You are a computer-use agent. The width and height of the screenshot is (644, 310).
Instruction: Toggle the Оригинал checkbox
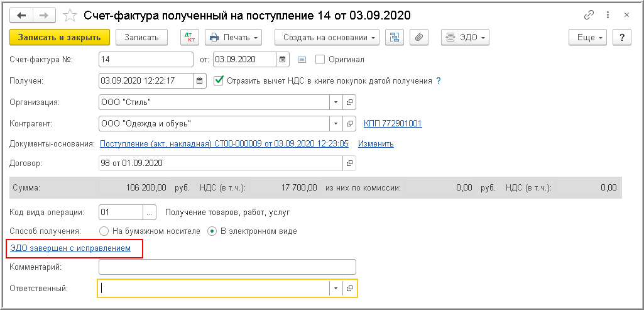[320, 60]
